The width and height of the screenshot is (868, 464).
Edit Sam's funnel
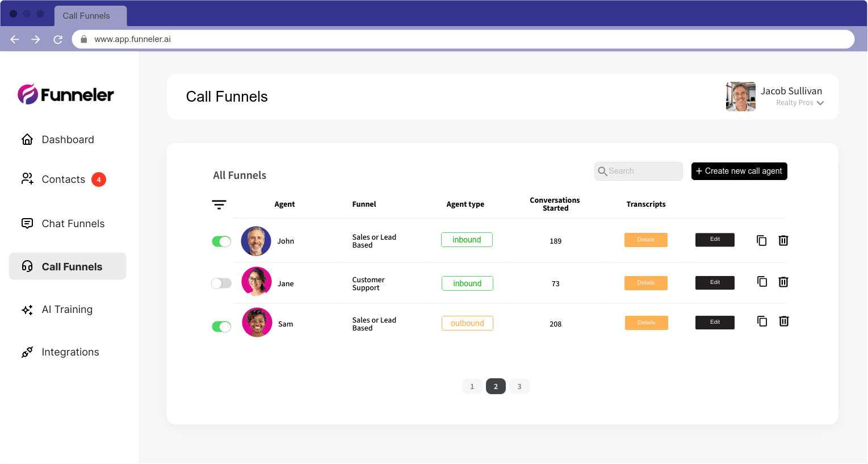click(x=715, y=323)
